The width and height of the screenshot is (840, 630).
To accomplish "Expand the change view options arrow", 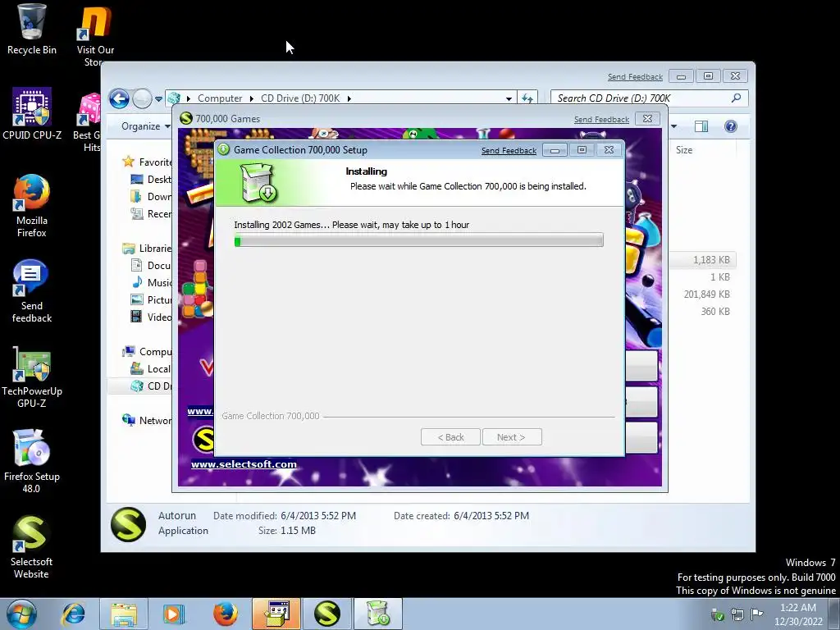I will click(x=674, y=126).
